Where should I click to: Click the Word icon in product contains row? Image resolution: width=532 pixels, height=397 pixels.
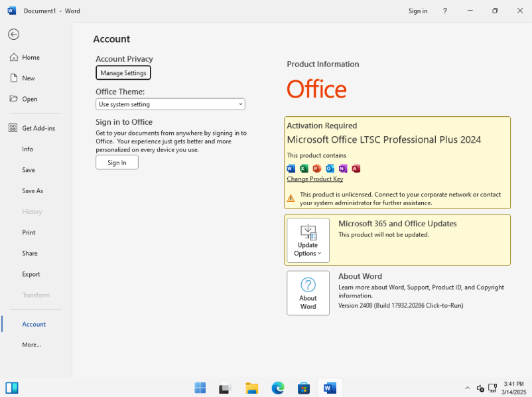291,169
